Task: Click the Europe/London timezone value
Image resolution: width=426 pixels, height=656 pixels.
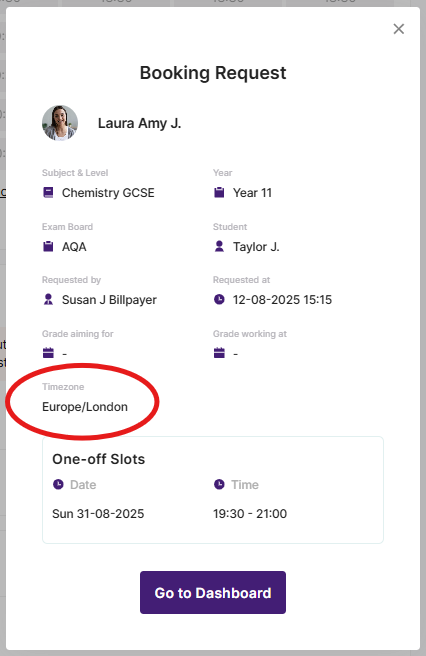Action: tap(85, 407)
